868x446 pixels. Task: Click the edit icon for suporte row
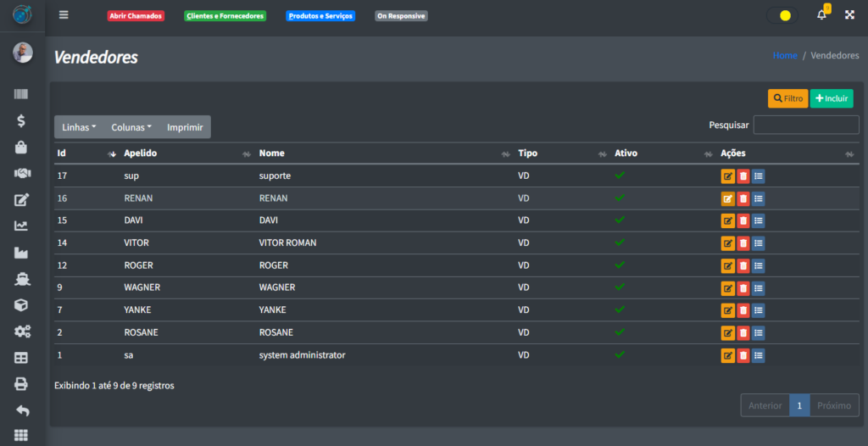(727, 176)
